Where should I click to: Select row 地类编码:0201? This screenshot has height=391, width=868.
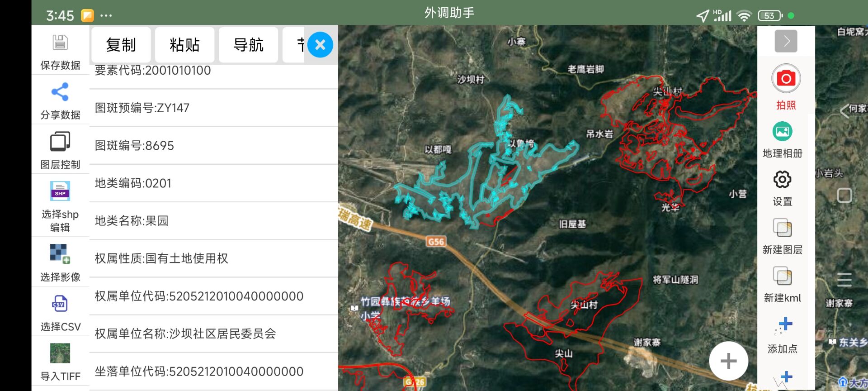(x=214, y=183)
